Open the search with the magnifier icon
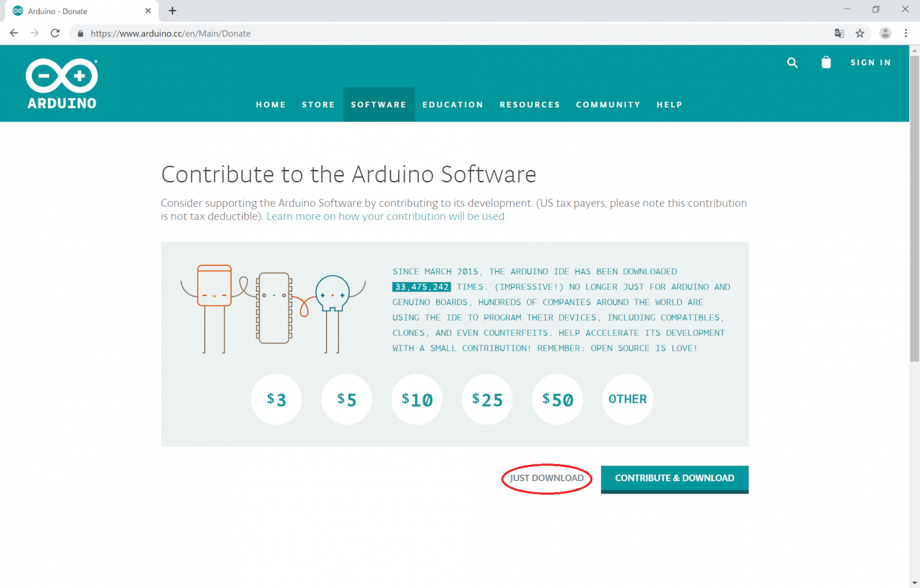920x588 pixels. [792, 62]
